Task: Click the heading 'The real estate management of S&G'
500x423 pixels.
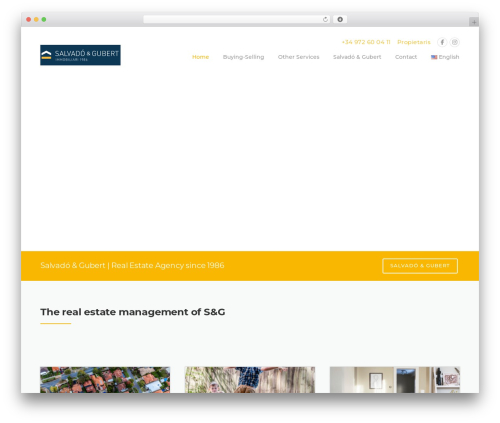Action: (133, 312)
